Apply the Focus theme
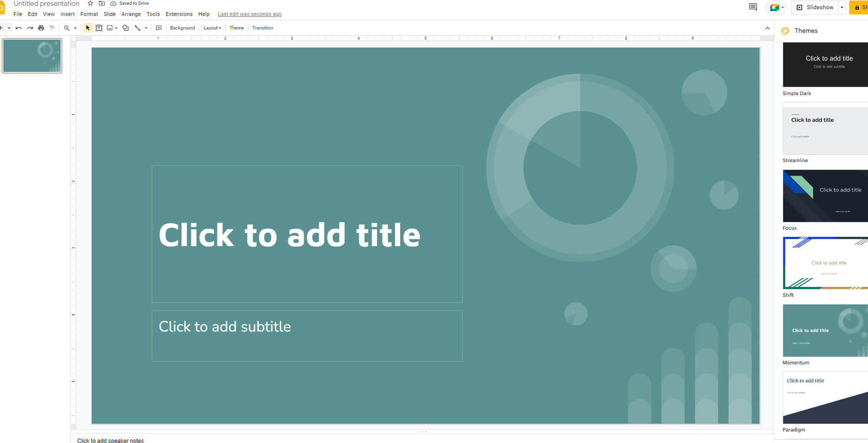This screenshot has width=868, height=443. point(825,196)
